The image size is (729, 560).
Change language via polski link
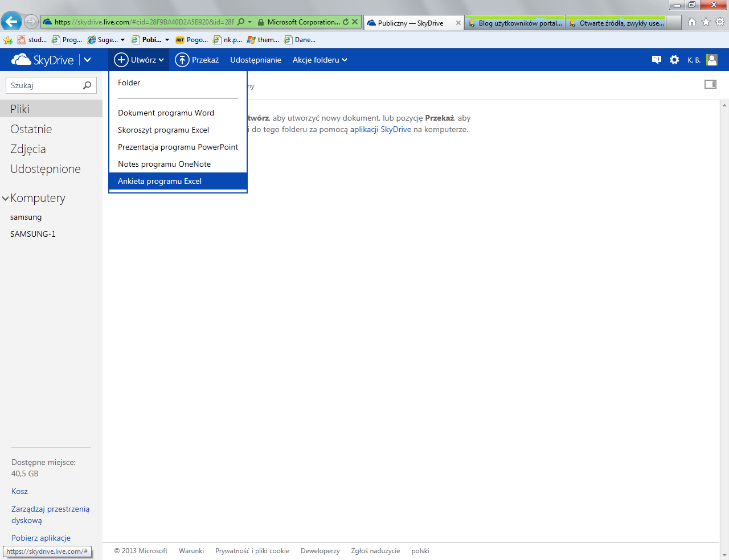420,551
